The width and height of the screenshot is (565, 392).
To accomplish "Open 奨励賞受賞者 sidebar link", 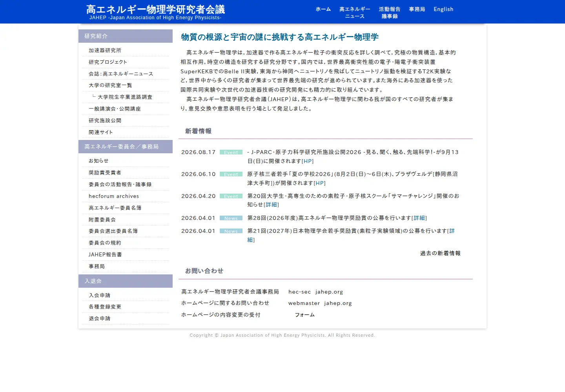I will pyautogui.click(x=105, y=173).
